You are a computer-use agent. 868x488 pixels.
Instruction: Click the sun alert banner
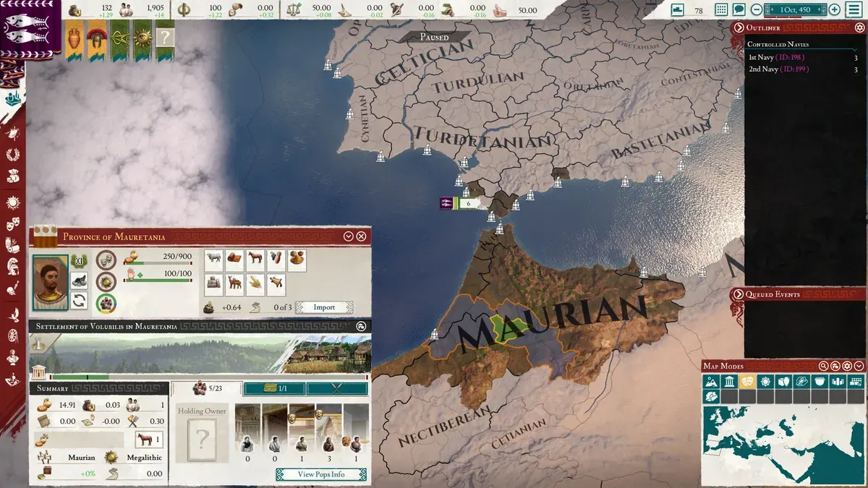pyautogui.click(x=142, y=40)
